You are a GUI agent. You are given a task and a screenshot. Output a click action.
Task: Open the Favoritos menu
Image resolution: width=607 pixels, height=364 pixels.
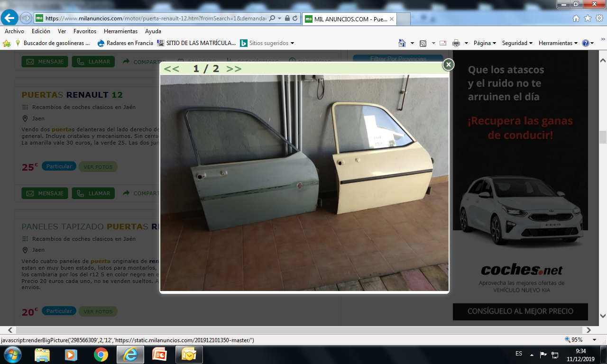click(x=84, y=31)
